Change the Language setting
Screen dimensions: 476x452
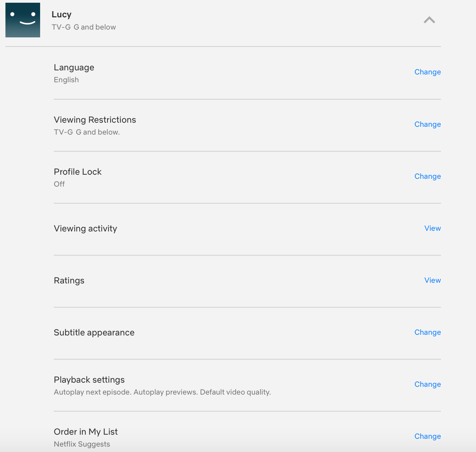coord(427,72)
